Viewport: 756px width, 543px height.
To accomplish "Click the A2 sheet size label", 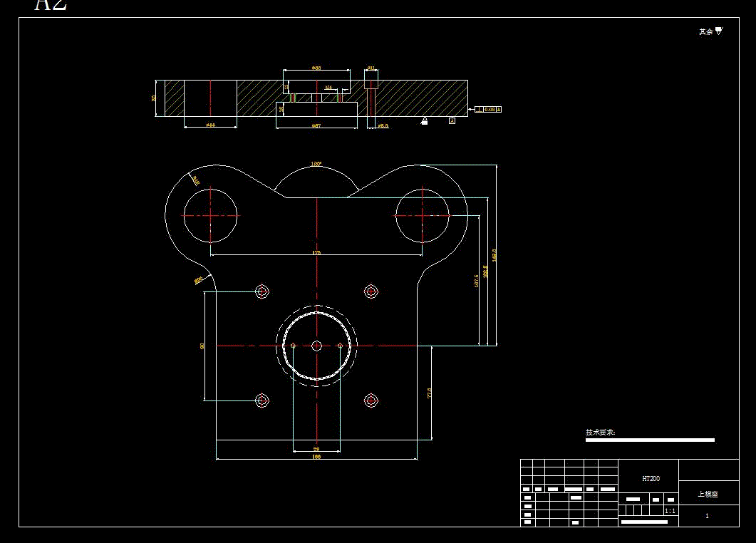I will coord(51,4).
